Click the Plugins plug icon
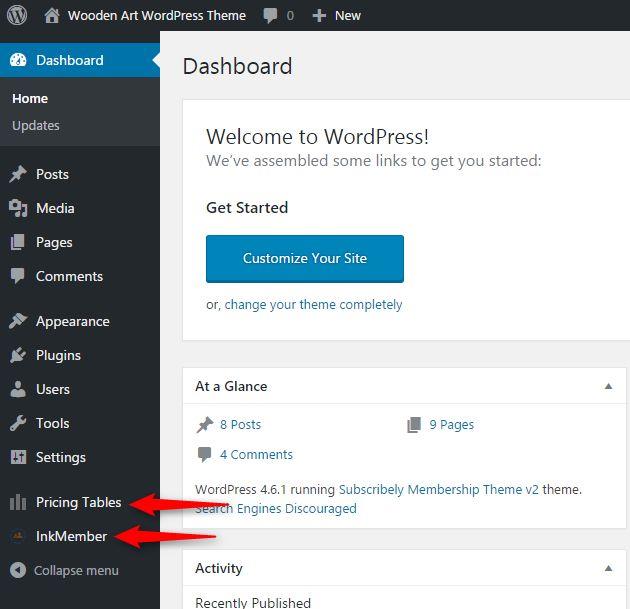Screen dimensions: 630x609 (x=18, y=355)
